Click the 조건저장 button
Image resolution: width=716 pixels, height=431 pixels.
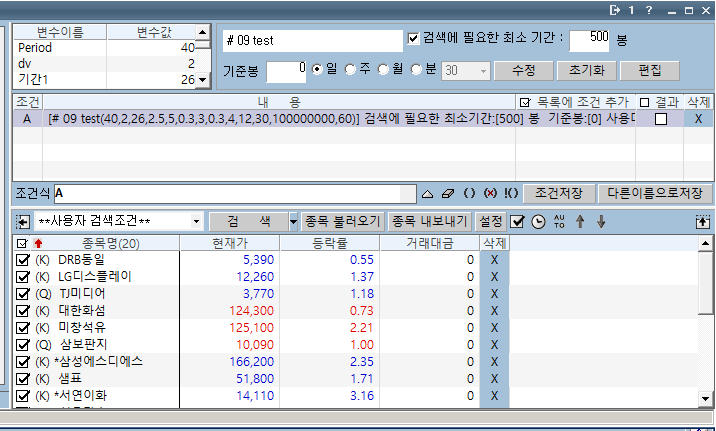[x=559, y=194]
